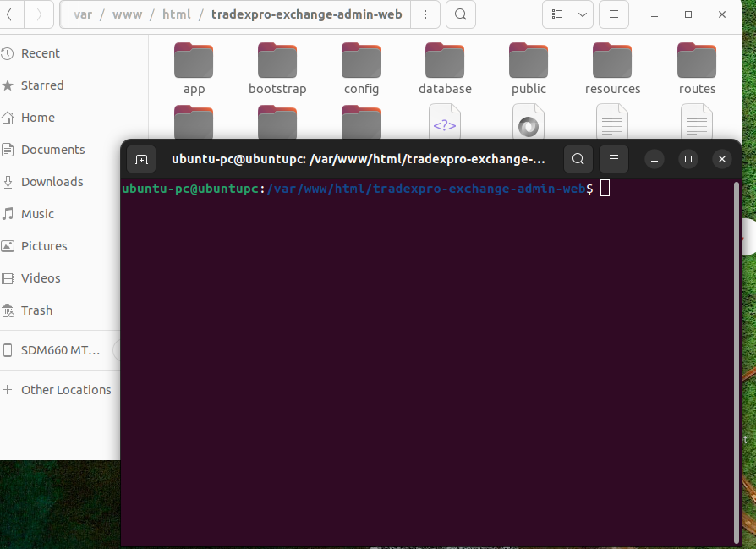Open the bootstrap folder

277,69
